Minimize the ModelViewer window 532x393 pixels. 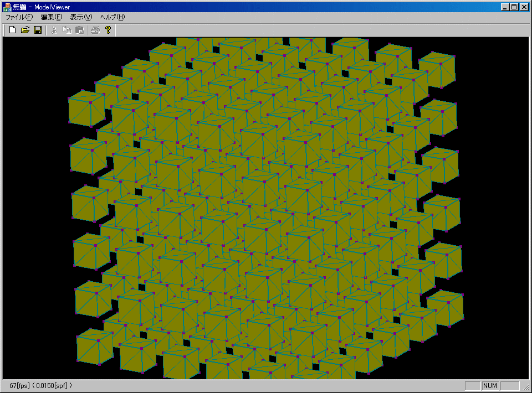click(505, 7)
